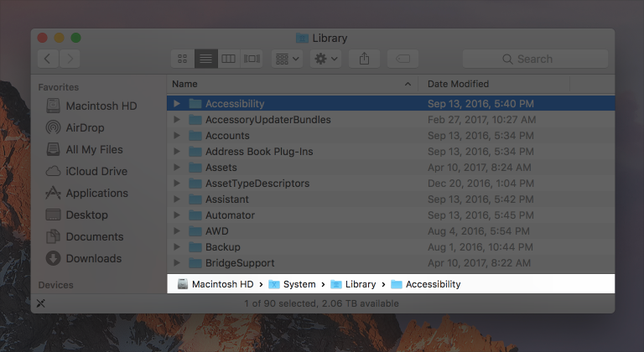
Task: Switch to list view
Action: click(205, 59)
